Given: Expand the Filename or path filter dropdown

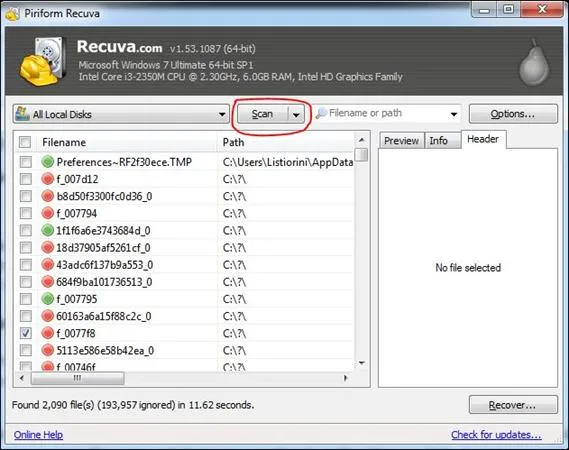Looking at the screenshot, I should (454, 114).
